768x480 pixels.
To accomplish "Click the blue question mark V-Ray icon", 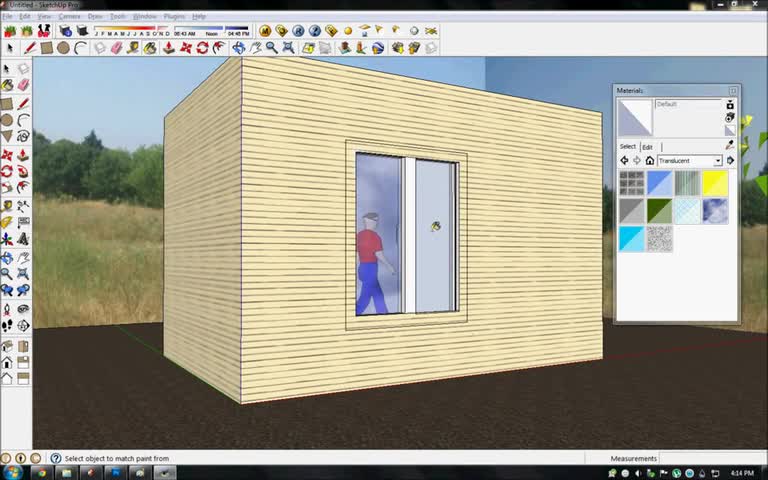I will tap(315, 31).
